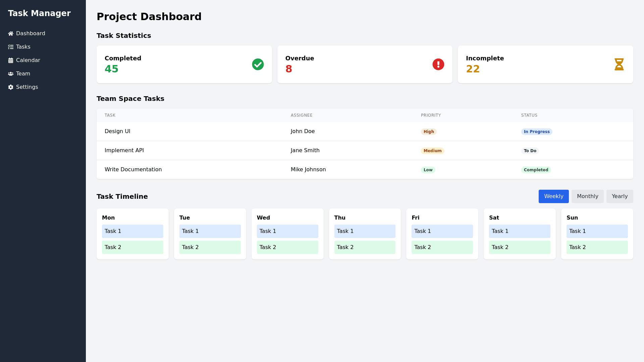This screenshot has width=644, height=362.
Task: Click the Calendar icon in sidebar
Action: 11,60
